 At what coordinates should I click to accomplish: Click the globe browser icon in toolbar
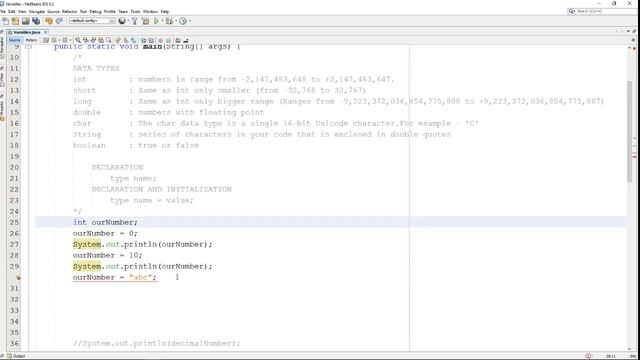pyautogui.click(x=122, y=21)
